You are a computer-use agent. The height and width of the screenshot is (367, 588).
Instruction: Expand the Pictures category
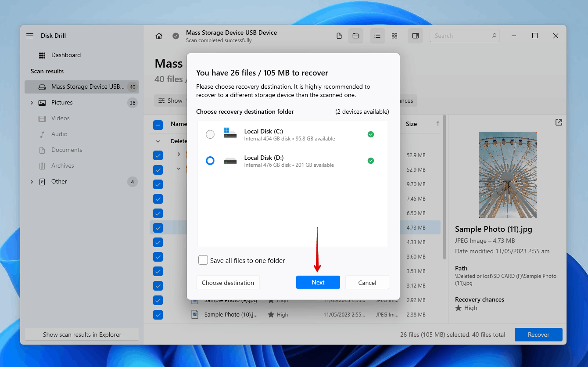click(x=32, y=103)
